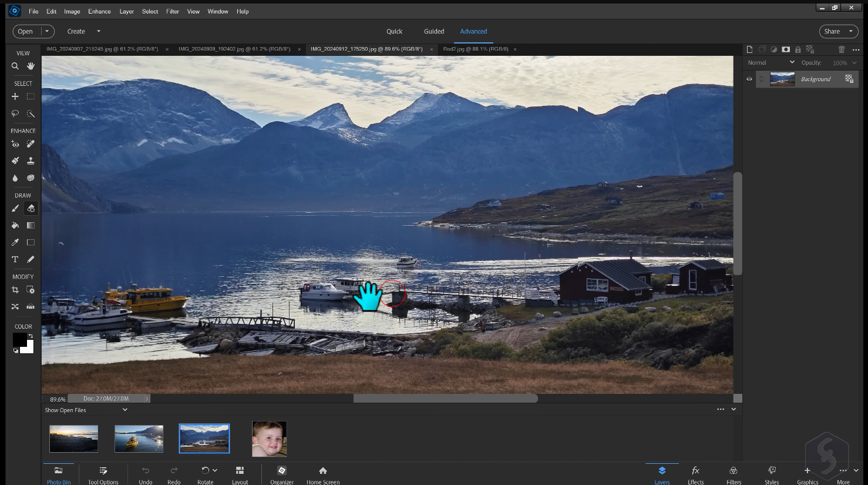Create a new layer in Layers panel
This screenshot has width=868, height=485.
[749, 49]
